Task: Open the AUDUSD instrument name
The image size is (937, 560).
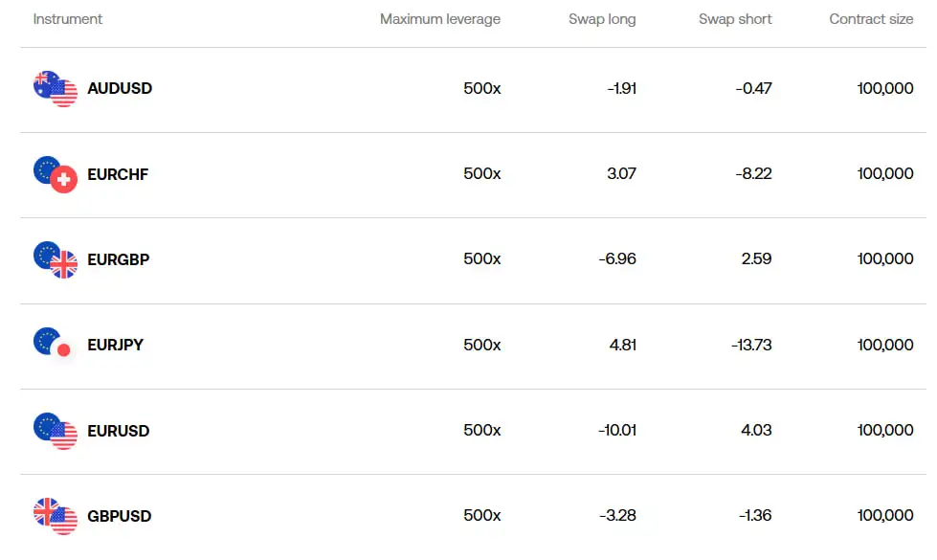Action: point(120,88)
